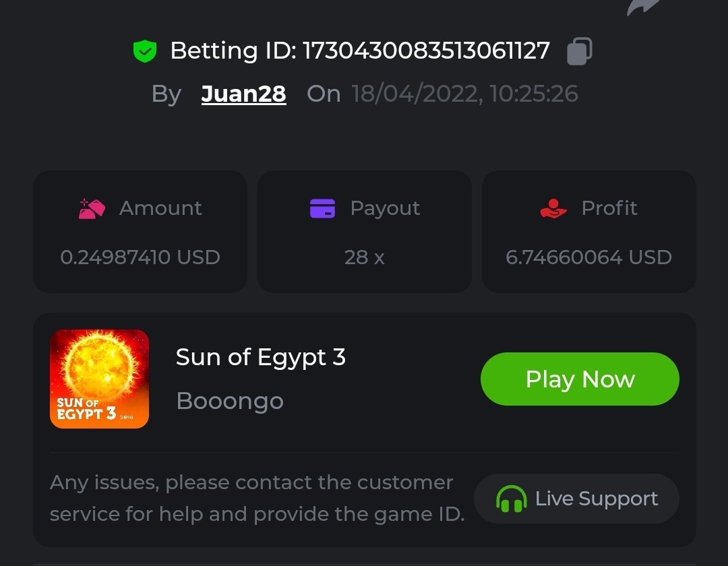Click the 28 x payout value
728x566 pixels.
[x=365, y=257]
